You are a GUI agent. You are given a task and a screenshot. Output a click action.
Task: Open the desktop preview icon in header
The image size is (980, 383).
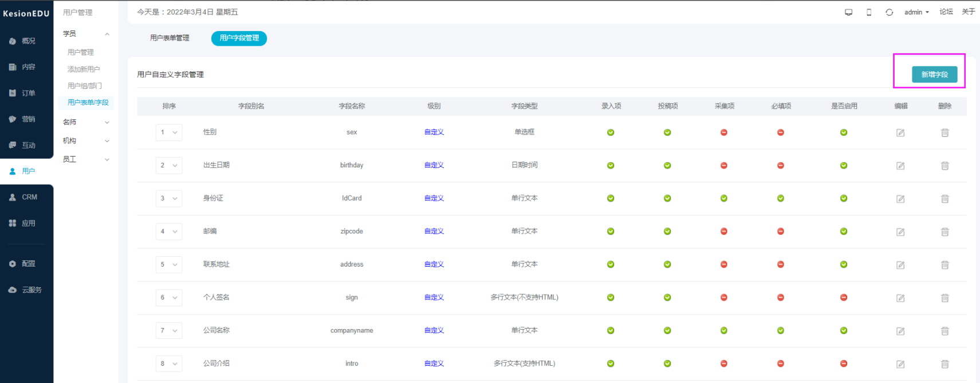(x=848, y=12)
